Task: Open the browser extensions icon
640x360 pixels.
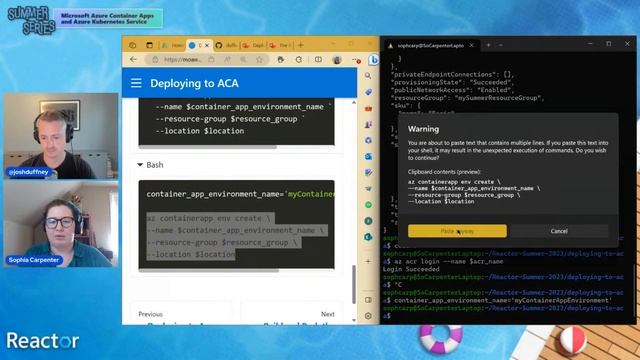Action: tap(280, 60)
